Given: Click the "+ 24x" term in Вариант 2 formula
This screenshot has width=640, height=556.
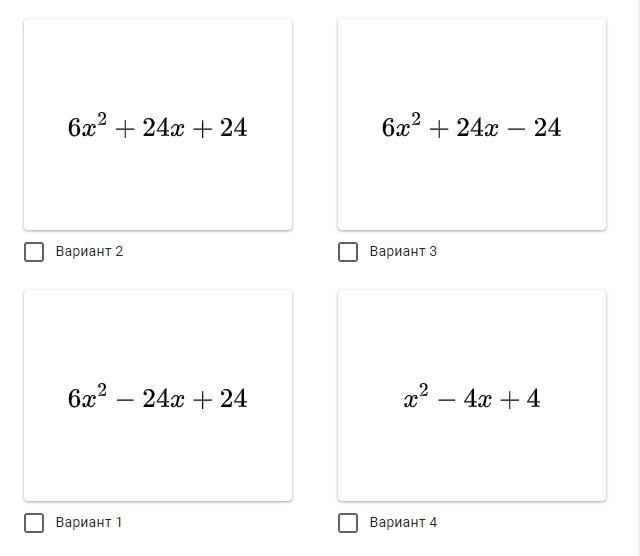Looking at the screenshot, I should (x=150, y=128).
